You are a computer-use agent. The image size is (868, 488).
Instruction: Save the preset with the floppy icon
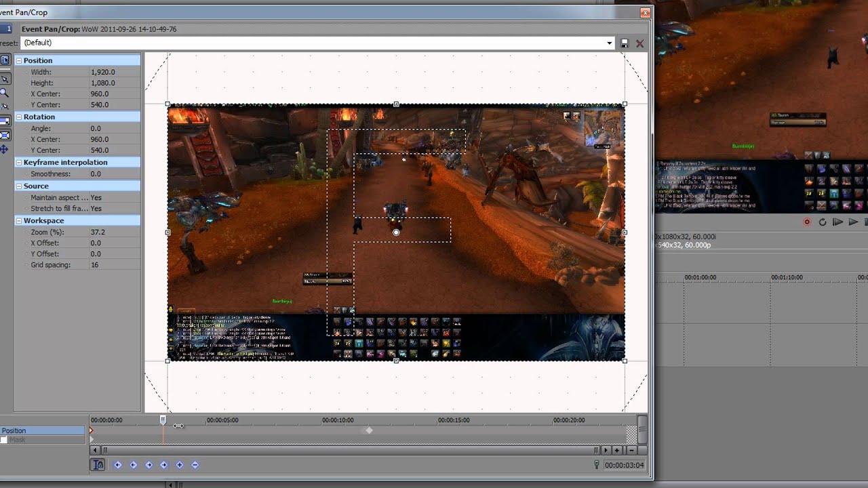[625, 43]
